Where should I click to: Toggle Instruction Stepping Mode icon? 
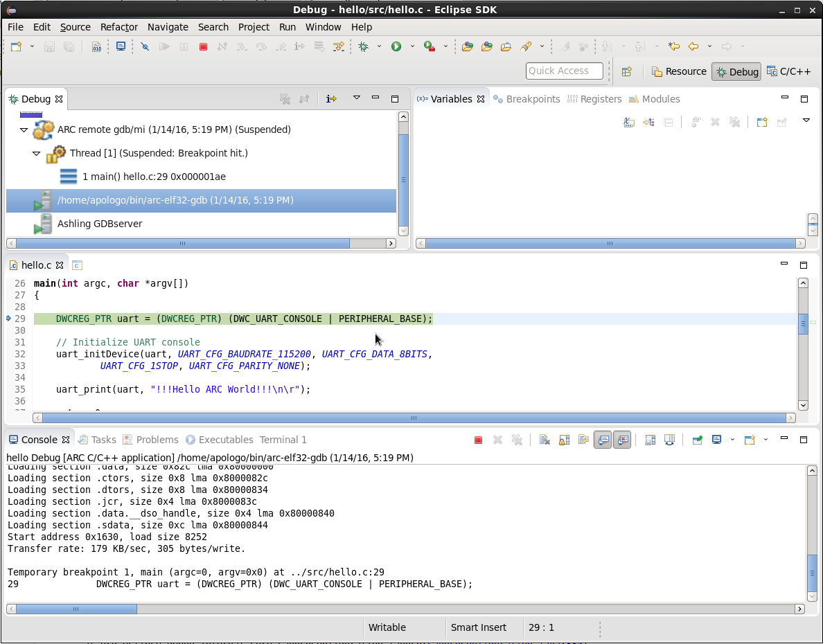pos(299,46)
